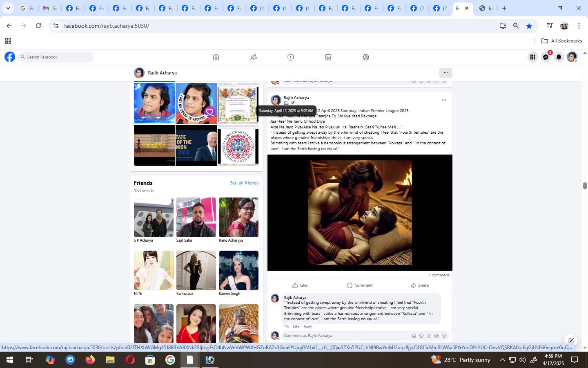Go back in the browser

point(9,26)
